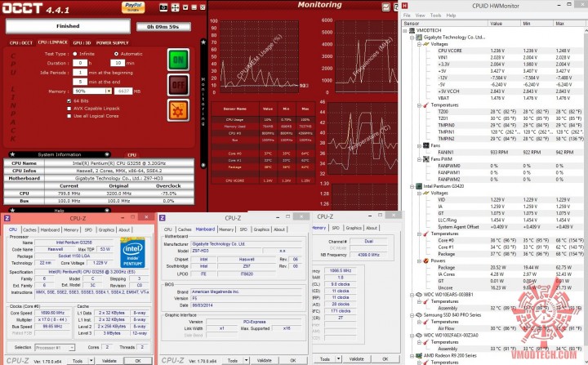Click the Intel Inside Pentium logo in CPU-Z

(133, 252)
